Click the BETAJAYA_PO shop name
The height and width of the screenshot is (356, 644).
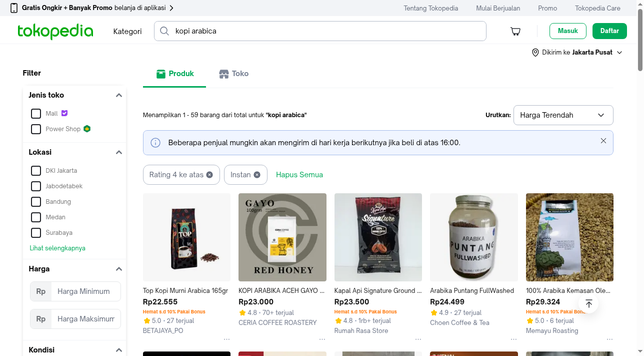point(163,330)
